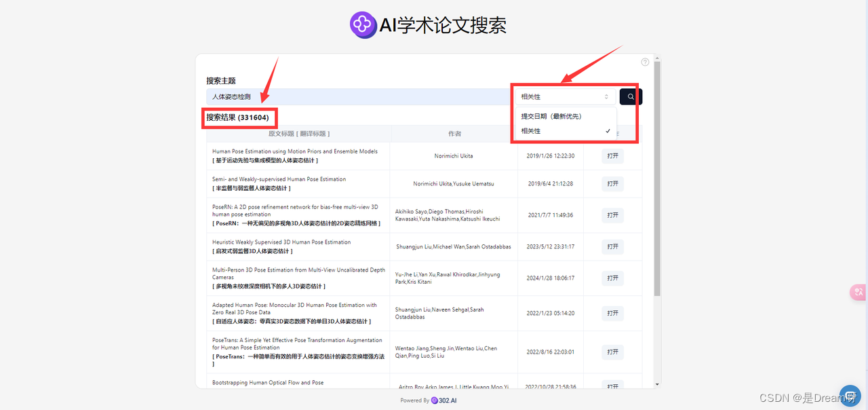Click date 2023/5/12 23:31:17
Viewport: 868px width, 410px height.
(551, 246)
